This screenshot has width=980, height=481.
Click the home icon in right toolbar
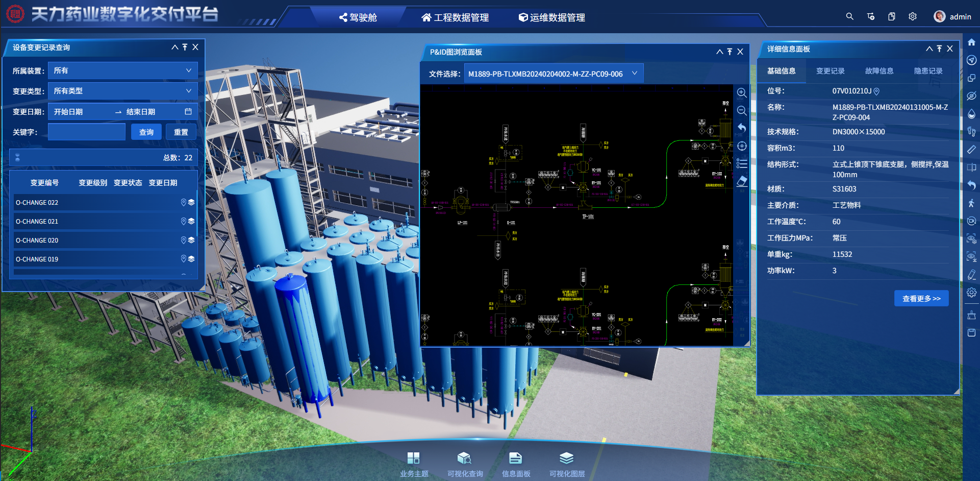(x=971, y=42)
